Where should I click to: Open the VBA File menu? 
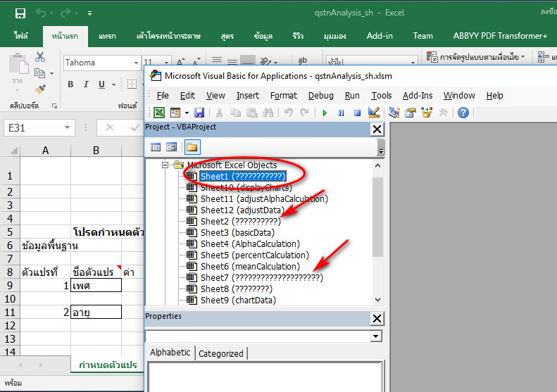tap(163, 96)
